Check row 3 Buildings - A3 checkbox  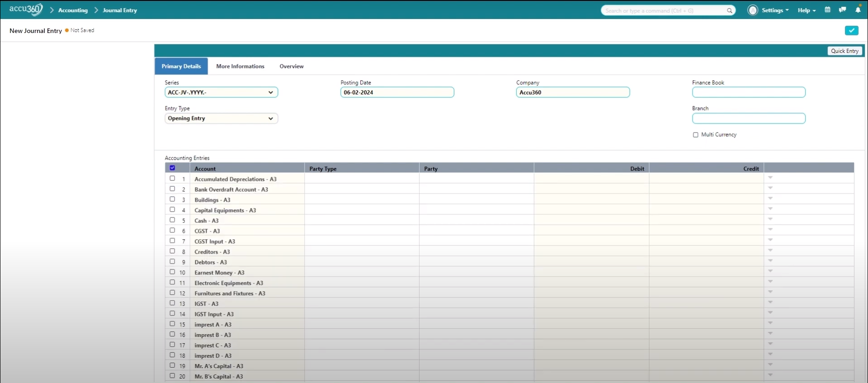point(172,199)
